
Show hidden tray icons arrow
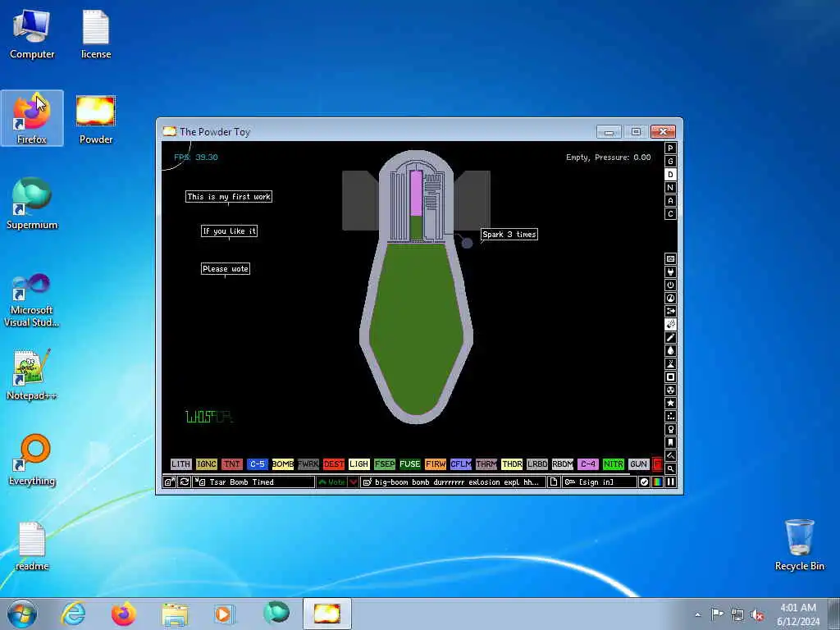coord(697,614)
